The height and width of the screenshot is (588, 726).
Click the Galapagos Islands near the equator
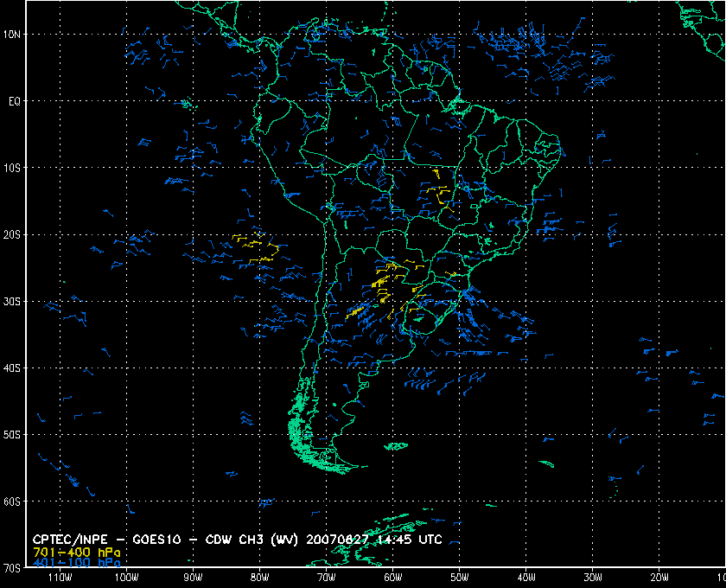point(185,104)
